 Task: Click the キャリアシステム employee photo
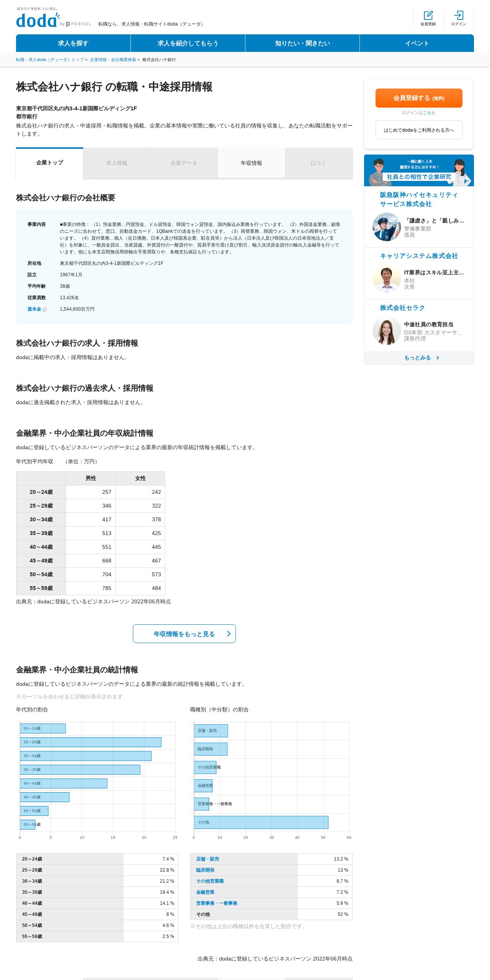[387, 279]
